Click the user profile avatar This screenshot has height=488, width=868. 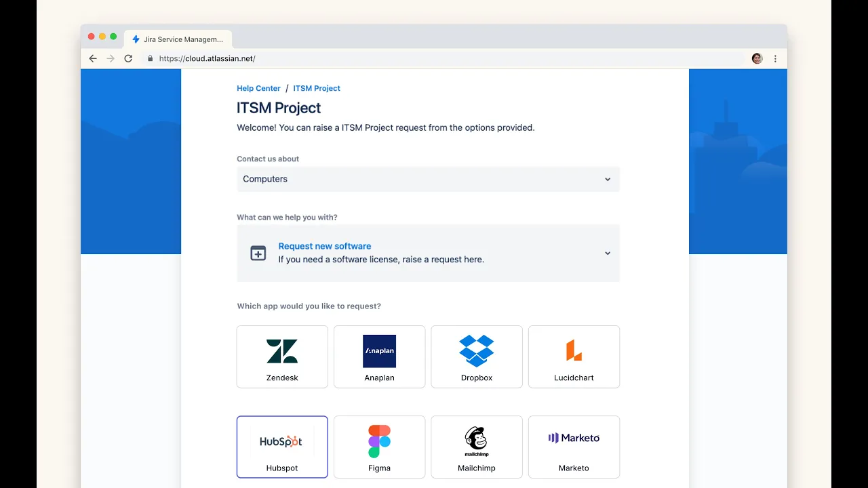pyautogui.click(x=757, y=59)
